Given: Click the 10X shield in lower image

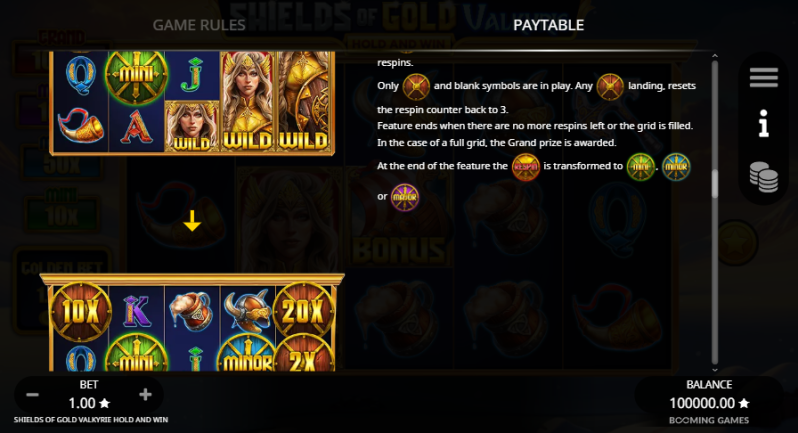Looking at the screenshot, I should 80,311.
